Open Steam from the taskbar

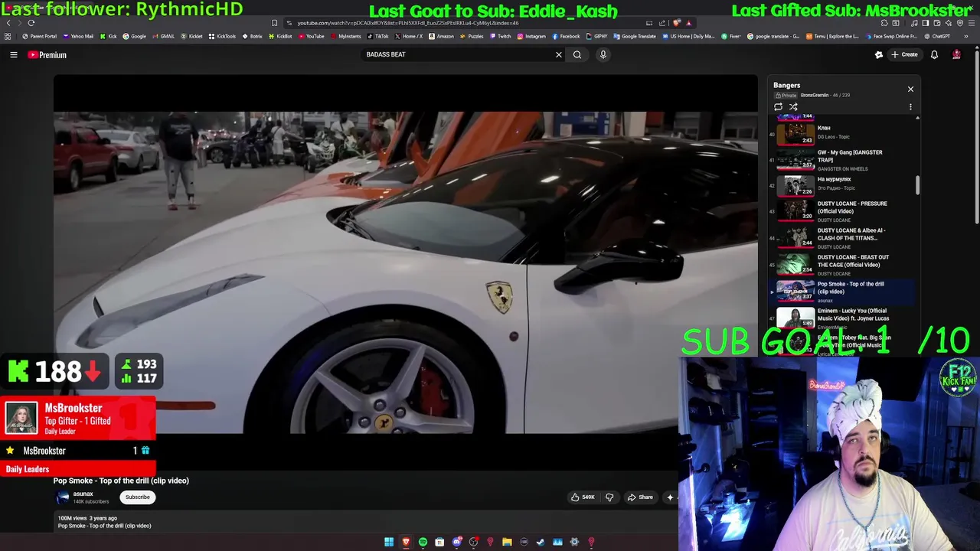point(541,542)
